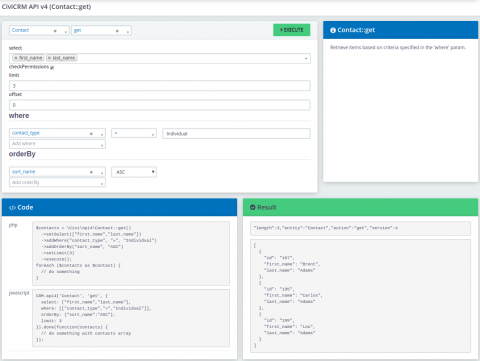Open the Add orderBy dropdown

pos(57,182)
